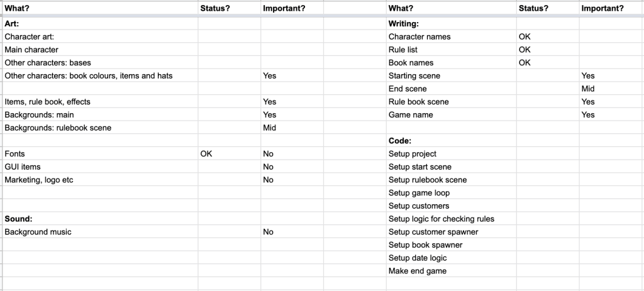The width and height of the screenshot is (644, 291).
Task: Select the "Game name" cell
Action: (411, 115)
